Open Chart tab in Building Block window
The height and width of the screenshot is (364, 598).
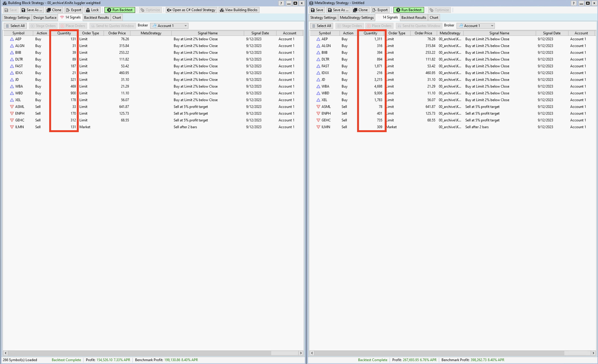(117, 17)
